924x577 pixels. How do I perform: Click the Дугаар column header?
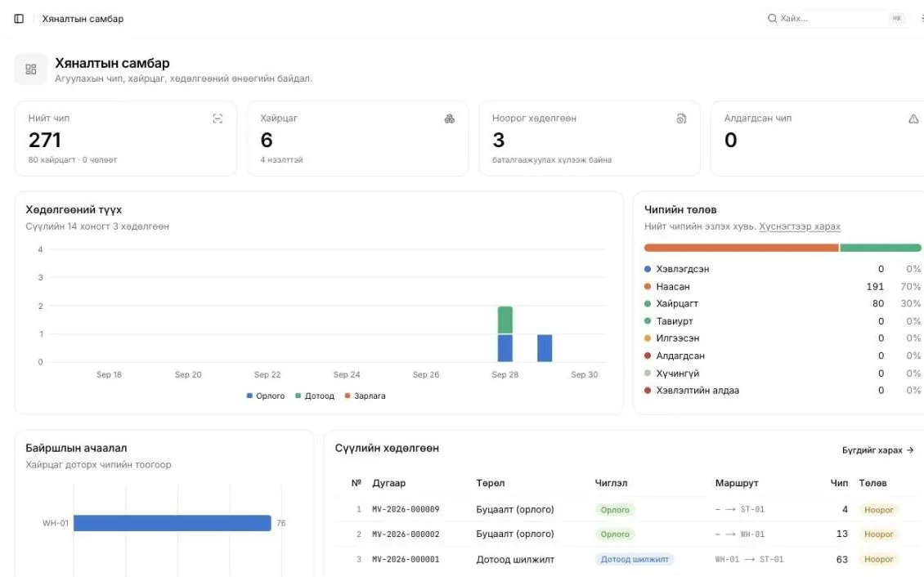[x=389, y=483]
